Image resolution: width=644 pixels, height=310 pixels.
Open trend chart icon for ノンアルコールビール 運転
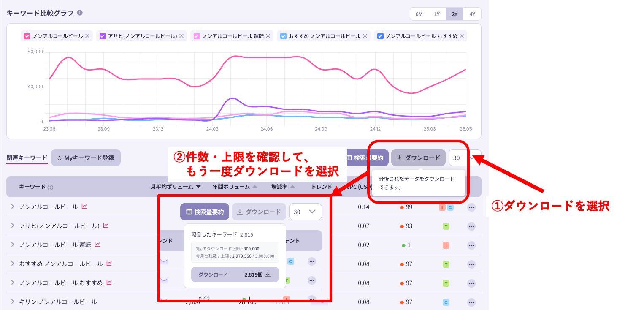(97, 245)
